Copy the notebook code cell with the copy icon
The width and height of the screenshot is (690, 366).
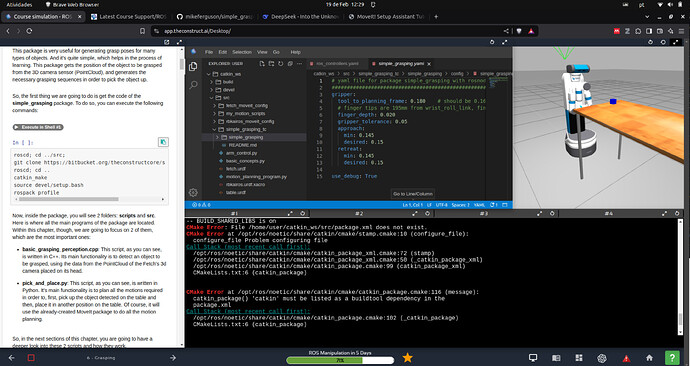pyautogui.click(x=163, y=142)
